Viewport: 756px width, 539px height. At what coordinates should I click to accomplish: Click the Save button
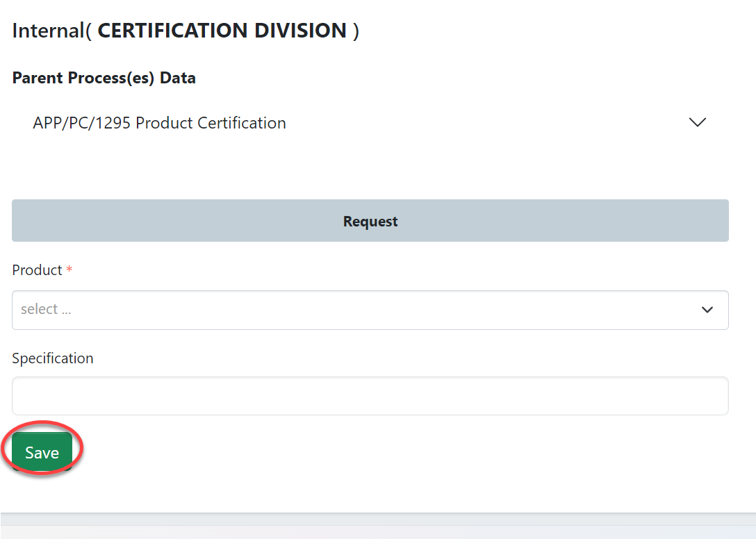click(42, 452)
